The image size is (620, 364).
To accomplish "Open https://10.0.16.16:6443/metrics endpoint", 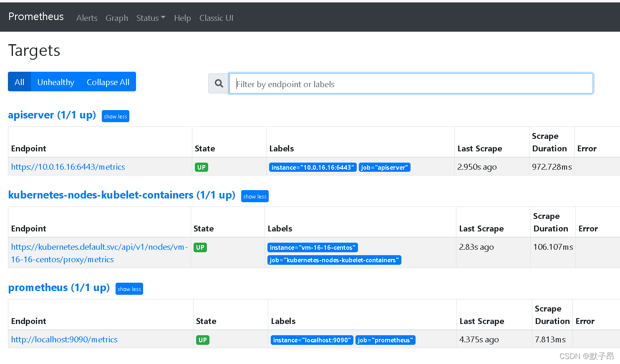I will (68, 167).
